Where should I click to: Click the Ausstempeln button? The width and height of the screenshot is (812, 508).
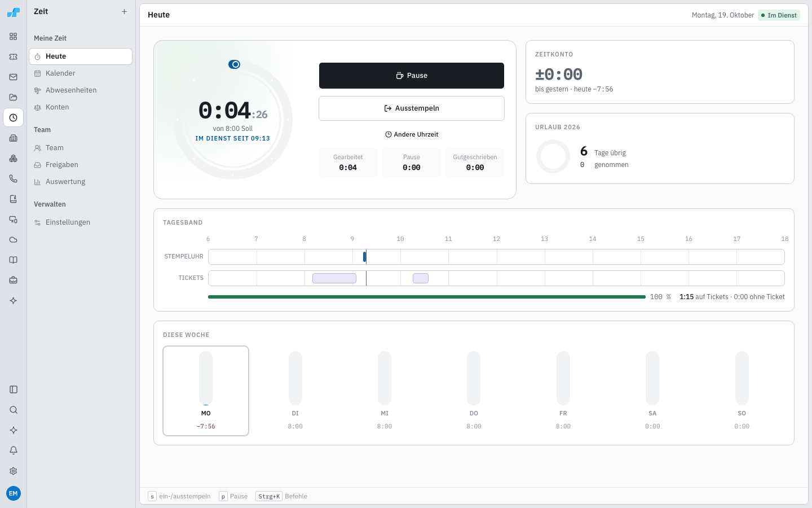(412, 108)
